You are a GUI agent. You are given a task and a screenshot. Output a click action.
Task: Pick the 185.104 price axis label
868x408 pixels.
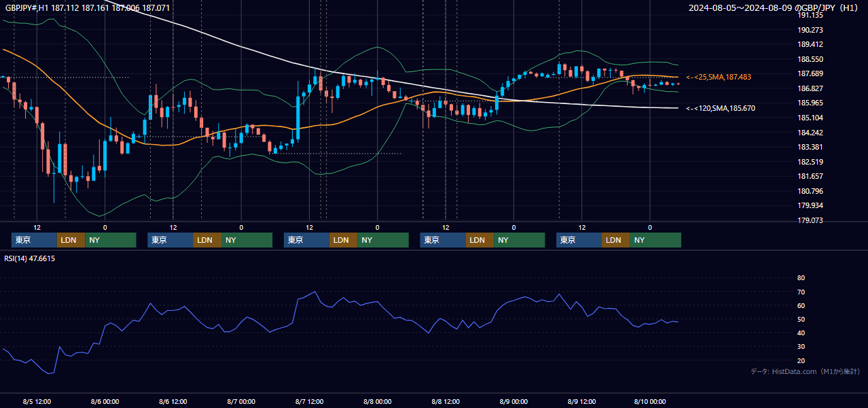coord(810,118)
